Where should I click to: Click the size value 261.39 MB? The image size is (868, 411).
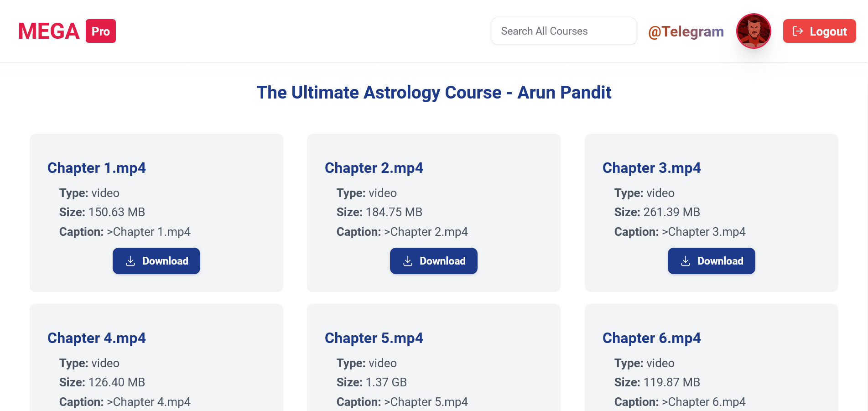point(672,212)
